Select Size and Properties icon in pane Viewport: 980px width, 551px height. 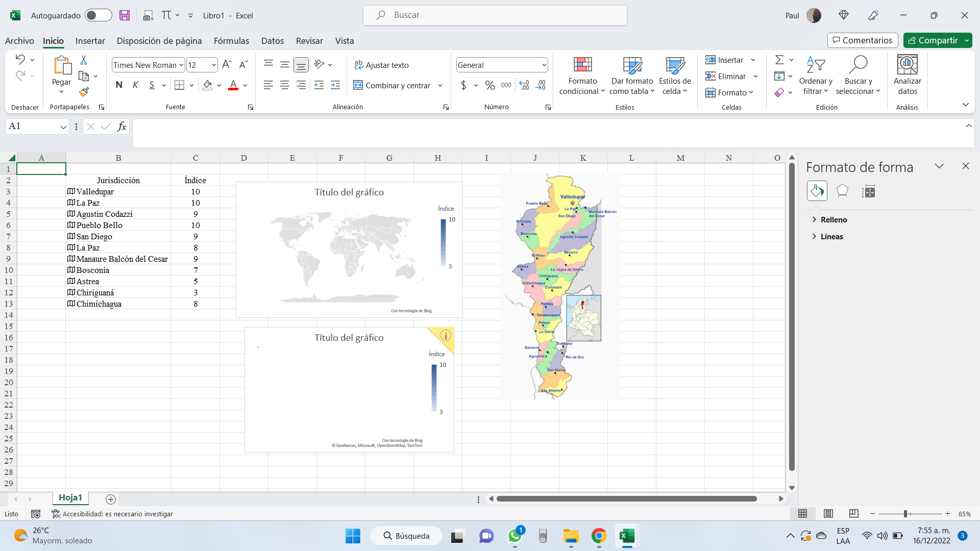pyautogui.click(x=868, y=192)
